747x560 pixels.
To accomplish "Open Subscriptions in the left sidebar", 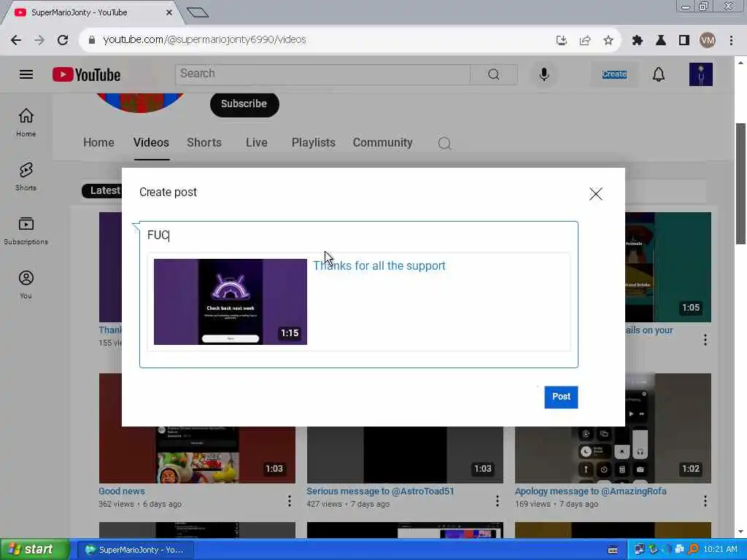I will pyautogui.click(x=26, y=231).
